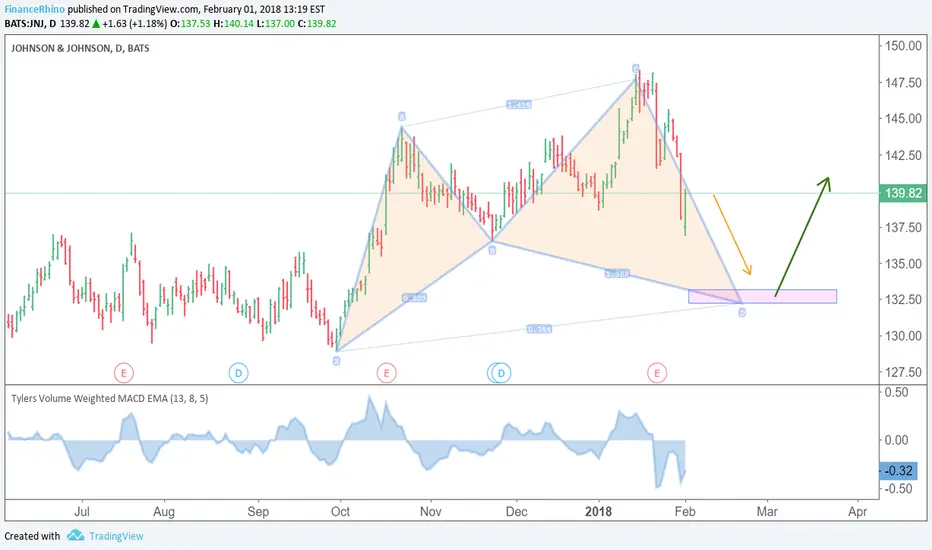Click the H:140.14 high value in the header
The width and height of the screenshot is (932, 550).
click(234, 24)
